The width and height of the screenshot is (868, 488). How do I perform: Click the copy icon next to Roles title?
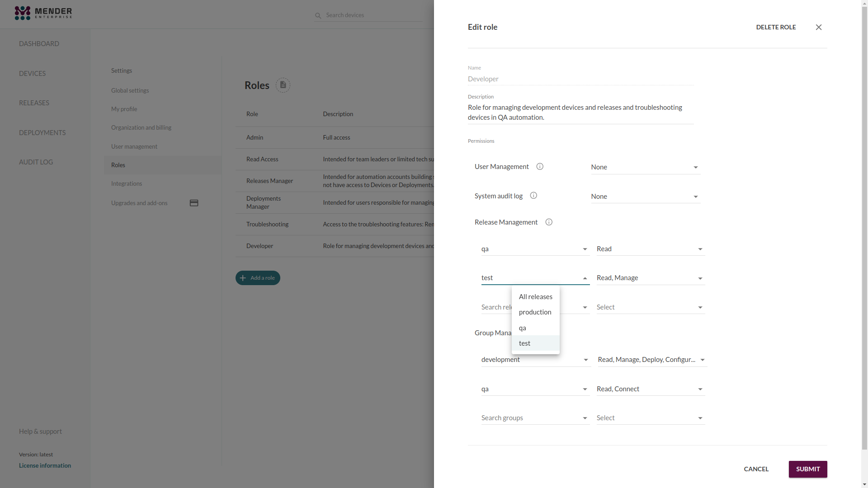(283, 84)
